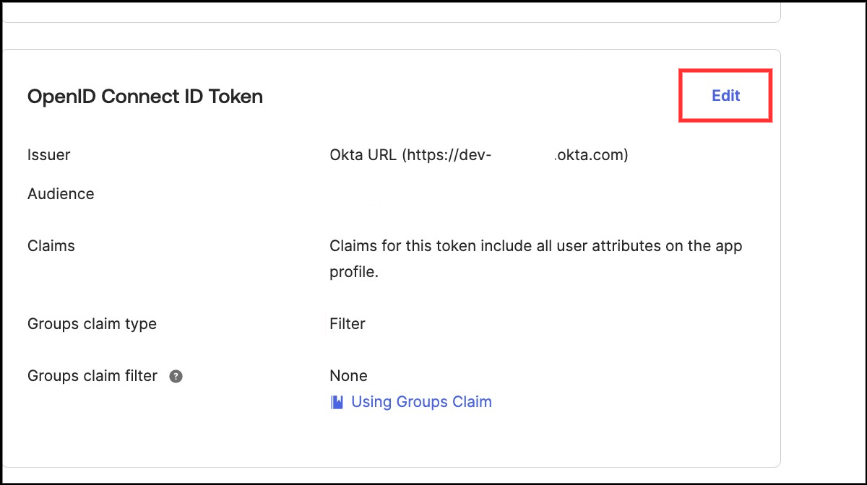867x485 pixels.
Task: Click the partially visible card above the token section
Action: pyautogui.click(x=390, y=10)
